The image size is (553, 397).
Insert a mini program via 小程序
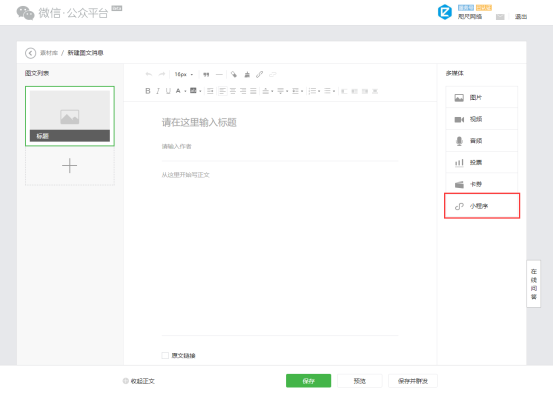pos(482,206)
